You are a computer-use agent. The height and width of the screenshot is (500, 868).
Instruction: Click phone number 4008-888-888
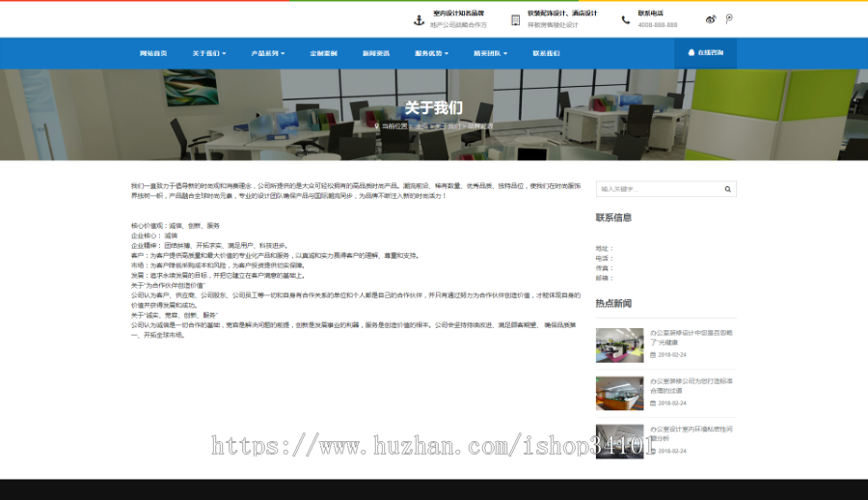(x=658, y=25)
